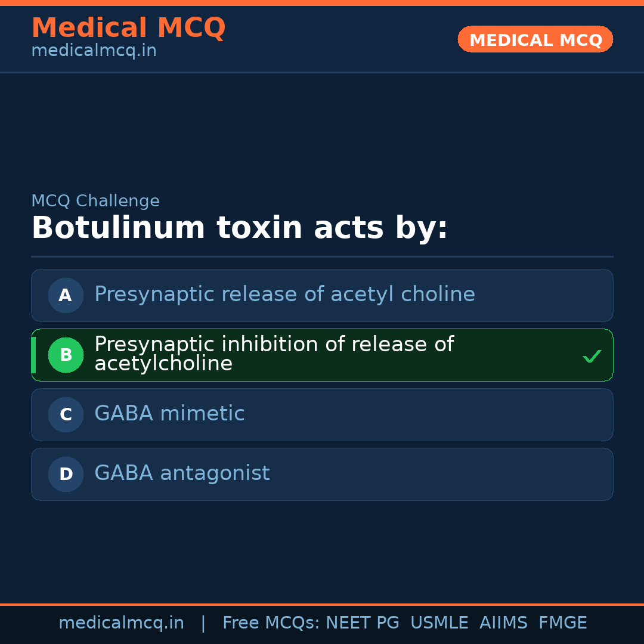Visit medicalmcq.in link under the header title

pyautogui.click(x=94, y=51)
